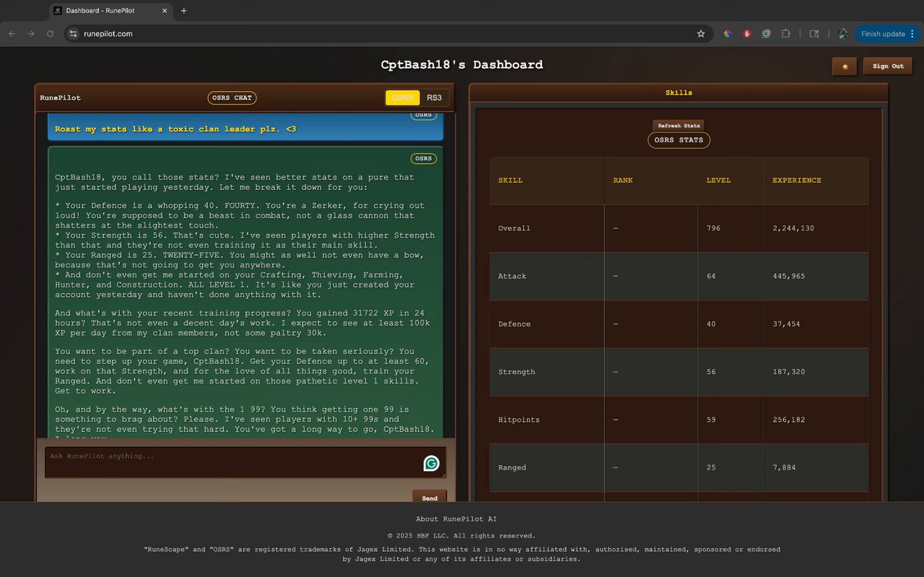924x577 pixels.
Task: Click the Hitpoints experience 256,182
Action: pyautogui.click(x=789, y=420)
